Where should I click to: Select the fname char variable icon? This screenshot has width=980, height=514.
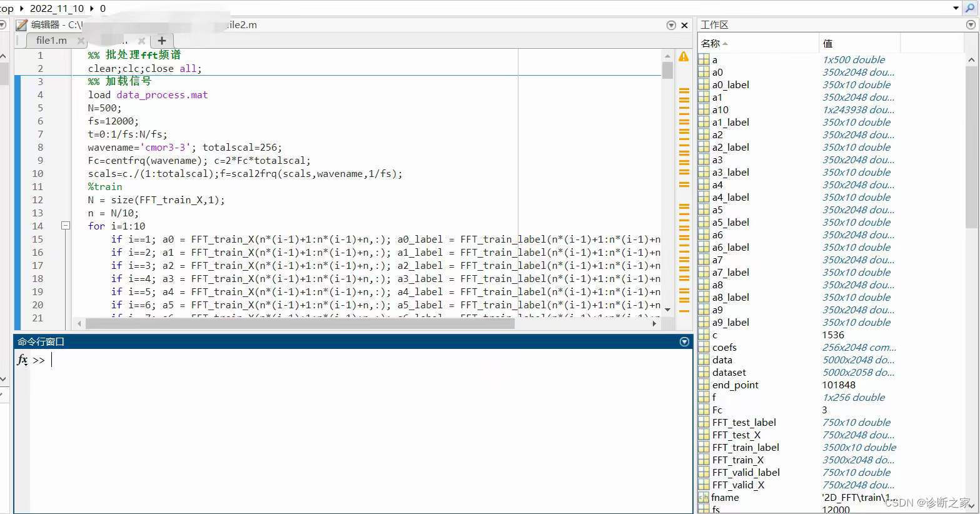point(704,497)
